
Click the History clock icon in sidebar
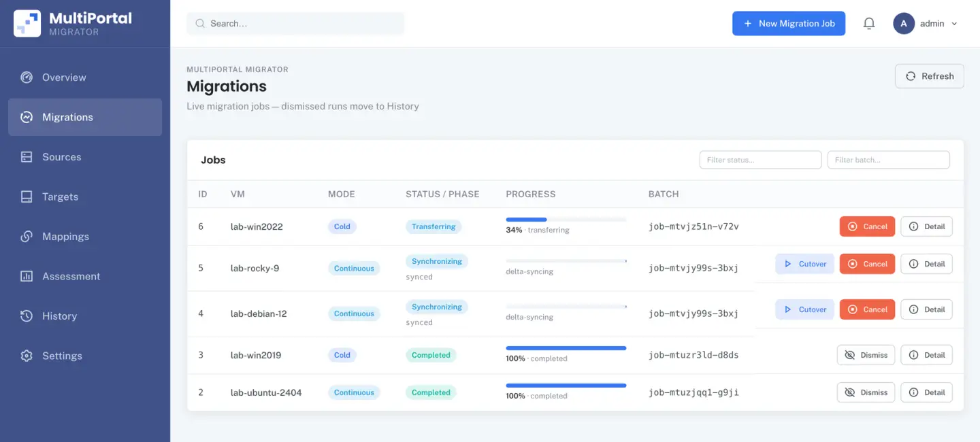point(27,316)
